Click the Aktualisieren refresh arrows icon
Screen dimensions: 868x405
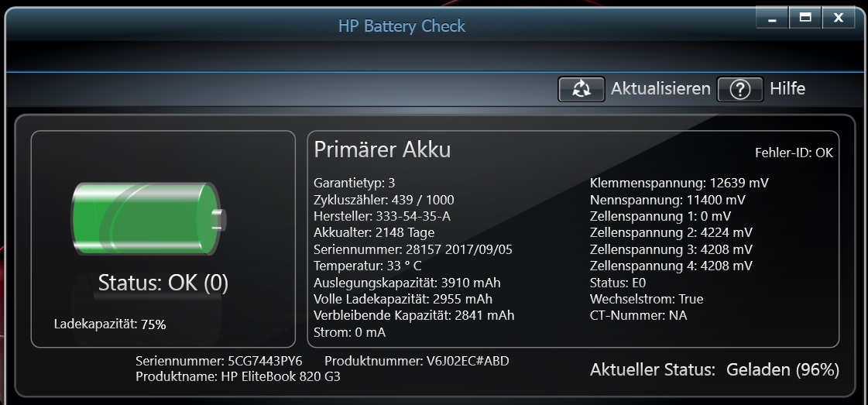tap(582, 89)
